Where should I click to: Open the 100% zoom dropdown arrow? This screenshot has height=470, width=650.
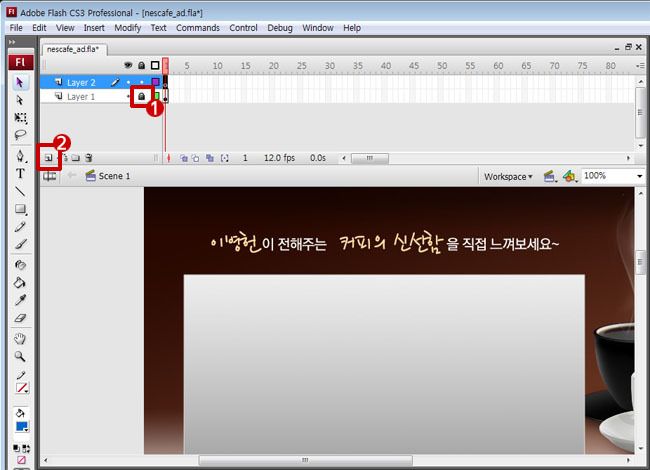click(x=640, y=176)
